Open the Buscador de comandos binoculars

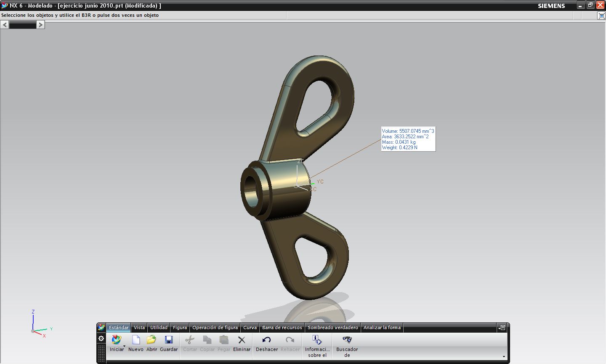[347, 340]
